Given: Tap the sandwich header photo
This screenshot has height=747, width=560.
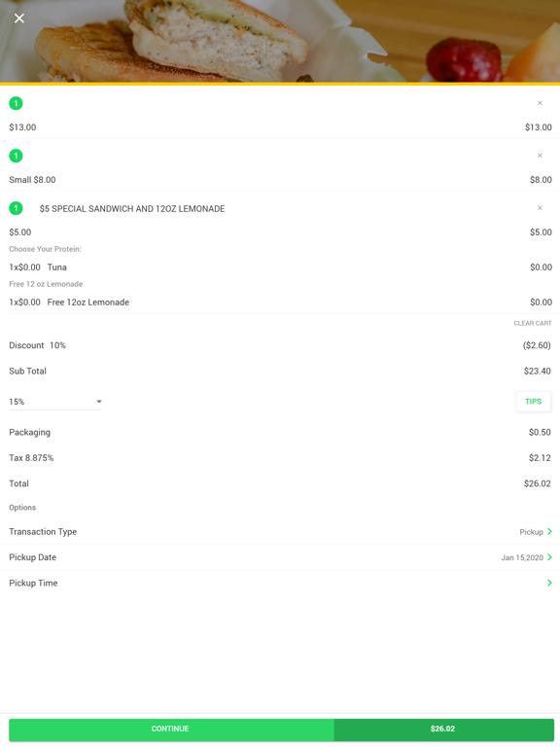Looking at the screenshot, I should point(280,42).
